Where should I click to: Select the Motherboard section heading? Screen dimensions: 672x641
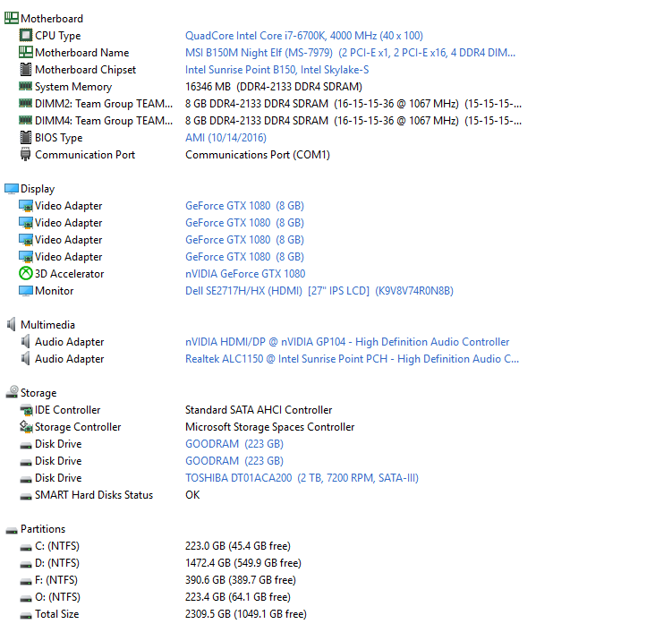pyautogui.click(x=52, y=19)
